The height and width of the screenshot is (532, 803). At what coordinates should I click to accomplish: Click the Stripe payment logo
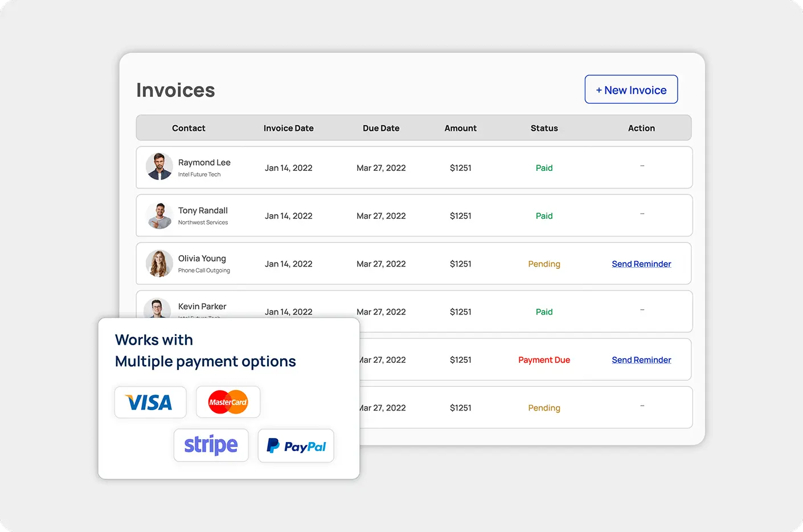211,445
